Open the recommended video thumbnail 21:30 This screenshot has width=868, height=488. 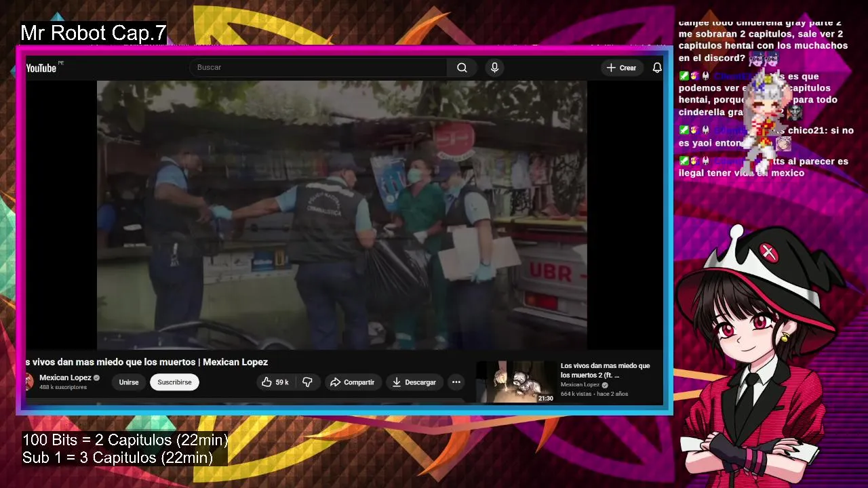tap(515, 382)
